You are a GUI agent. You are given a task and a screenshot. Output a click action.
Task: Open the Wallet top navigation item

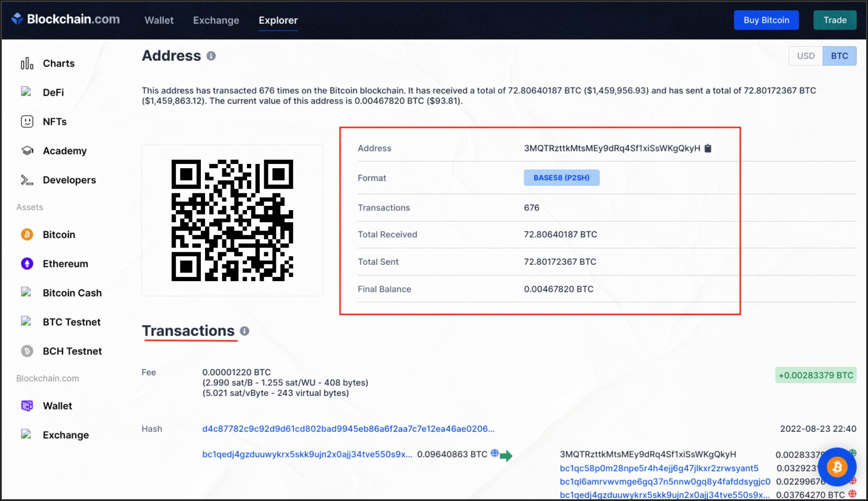[159, 20]
